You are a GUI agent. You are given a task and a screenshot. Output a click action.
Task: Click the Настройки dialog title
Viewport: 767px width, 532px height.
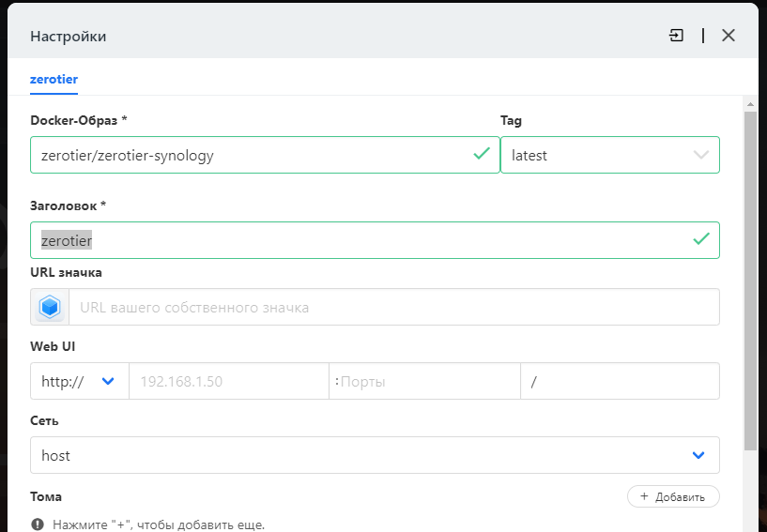point(68,37)
